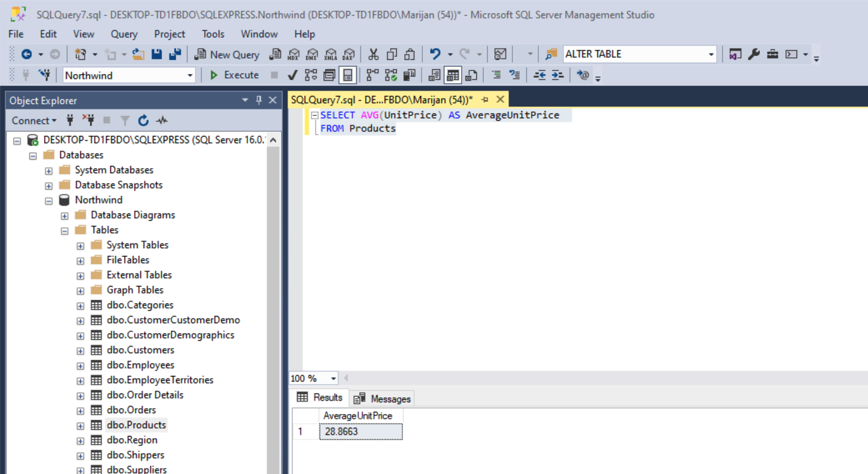Toggle Include Client Statistics
868x474 pixels.
click(409, 75)
